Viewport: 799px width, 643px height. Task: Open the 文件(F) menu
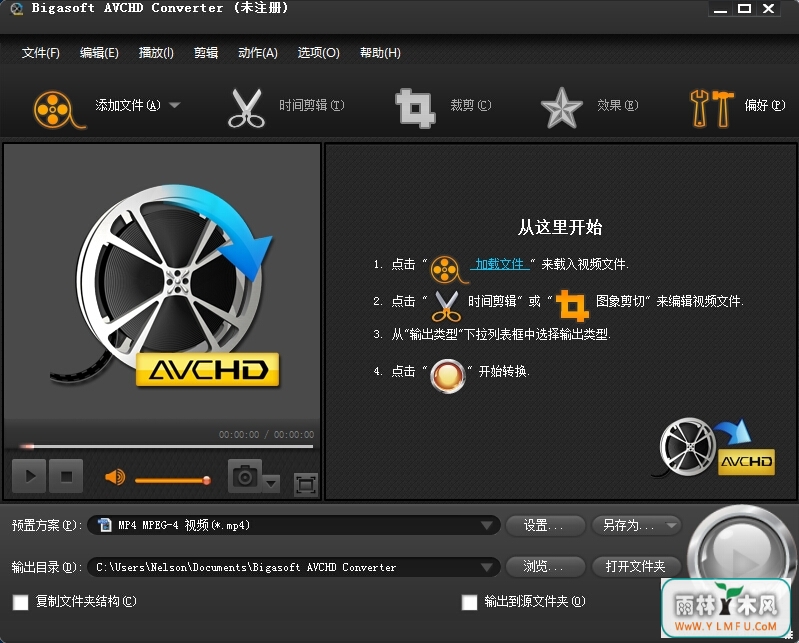pos(40,52)
